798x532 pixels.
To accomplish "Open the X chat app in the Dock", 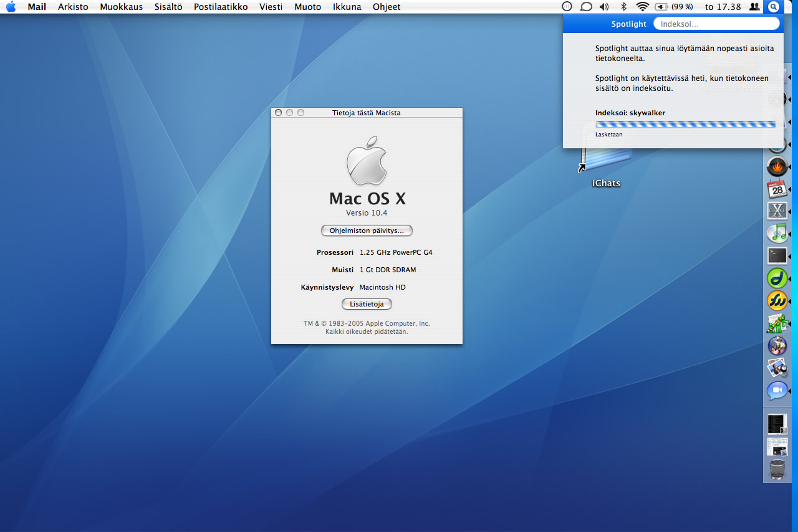I will 777,211.
